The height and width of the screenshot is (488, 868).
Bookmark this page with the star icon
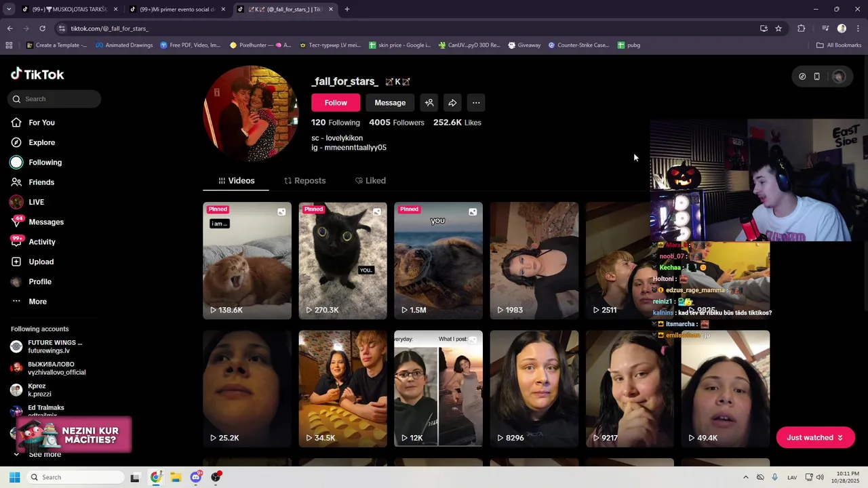(x=778, y=28)
